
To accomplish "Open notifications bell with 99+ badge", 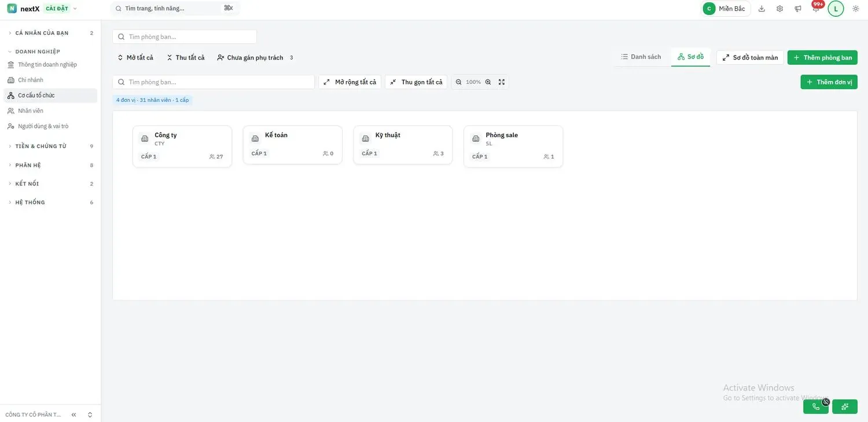I will pyautogui.click(x=816, y=9).
